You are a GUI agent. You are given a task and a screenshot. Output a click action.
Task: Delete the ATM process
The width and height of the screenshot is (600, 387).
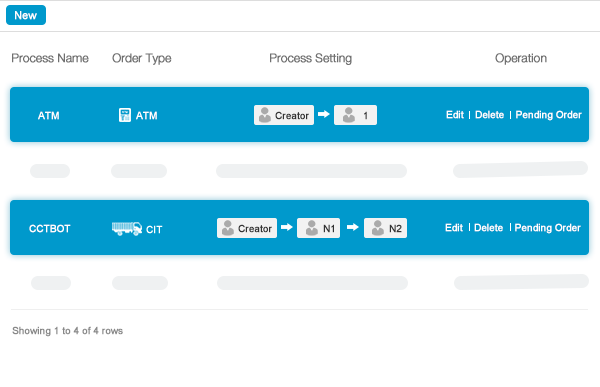489,115
